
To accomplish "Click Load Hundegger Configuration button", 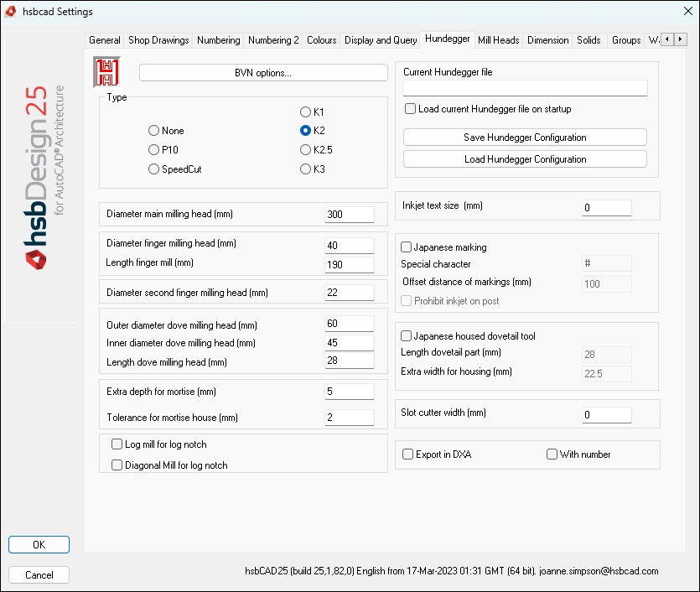I will [x=525, y=159].
